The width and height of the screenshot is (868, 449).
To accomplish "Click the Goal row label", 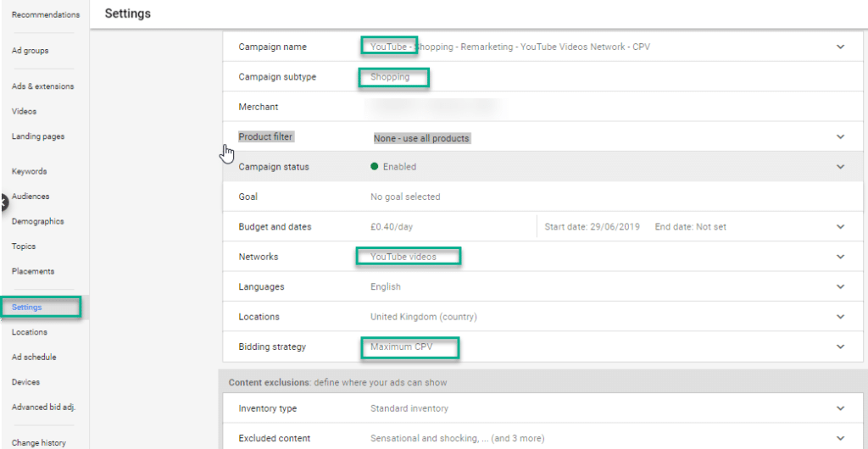I will tap(248, 197).
